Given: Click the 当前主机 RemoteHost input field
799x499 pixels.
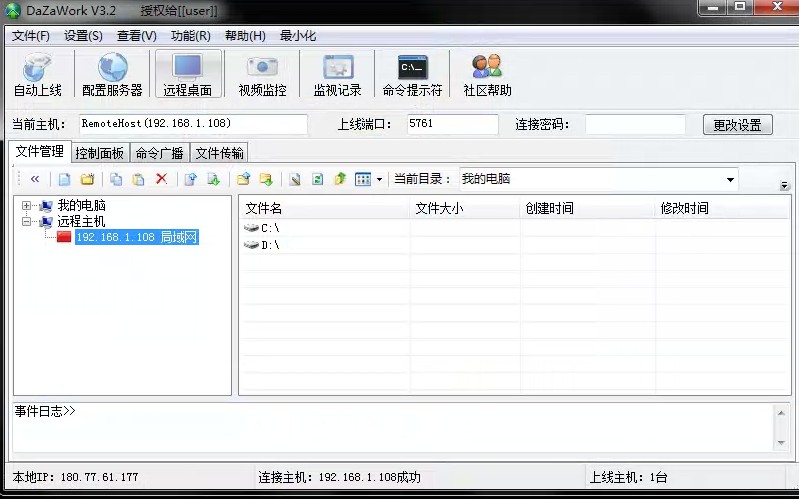Looking at the screenshot, I should pos(194,124).
